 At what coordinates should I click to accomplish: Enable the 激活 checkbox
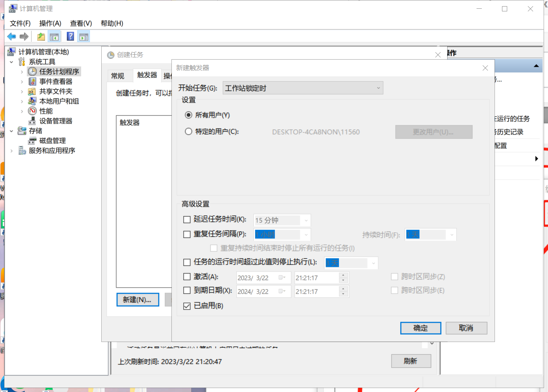[187, 277]
